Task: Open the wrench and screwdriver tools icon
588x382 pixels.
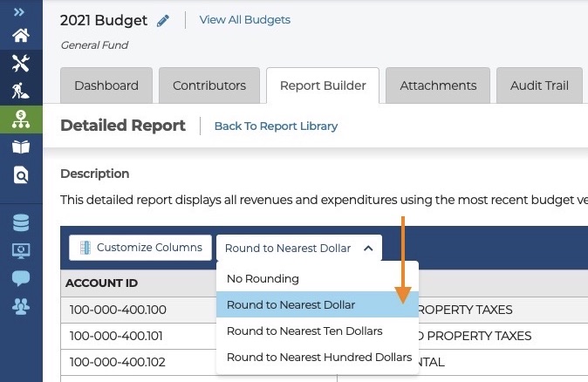Action: (x=21, y=63)
